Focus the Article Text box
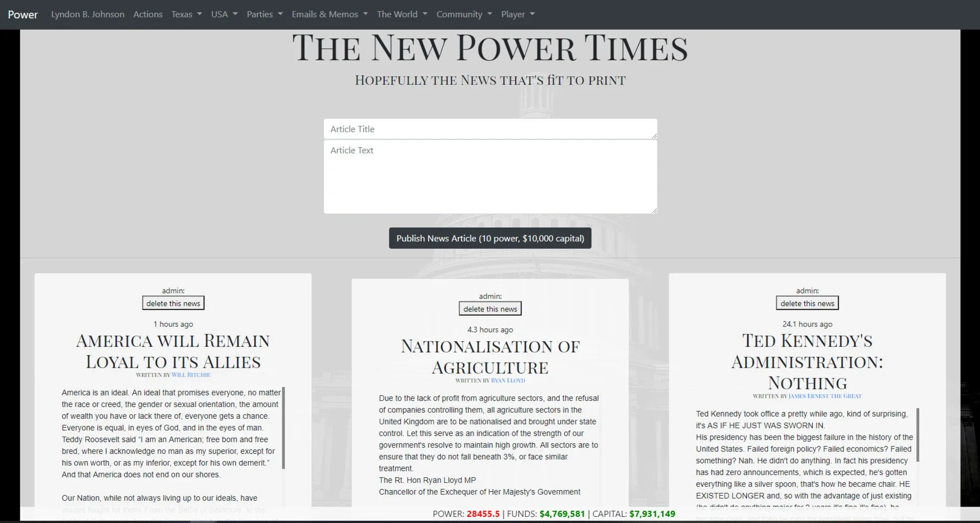980x523 pixels. 490,177
